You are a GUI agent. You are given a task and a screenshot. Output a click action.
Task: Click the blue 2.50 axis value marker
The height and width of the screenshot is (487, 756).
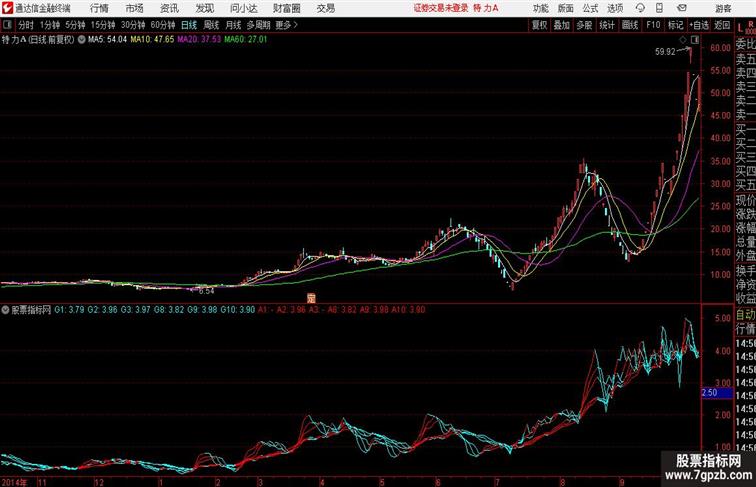pyautogui.click(x=716, y=392)
